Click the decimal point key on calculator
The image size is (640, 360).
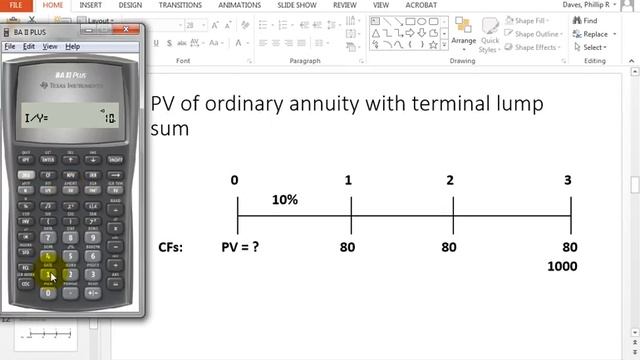pos(70,293)
